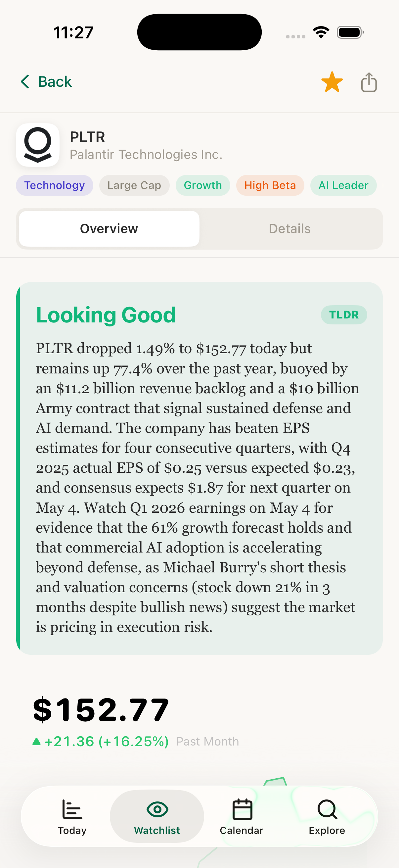The width and height of the screenshot is (399, 868).
Task: Select the High Beta tag
Action: click(270, 185)
